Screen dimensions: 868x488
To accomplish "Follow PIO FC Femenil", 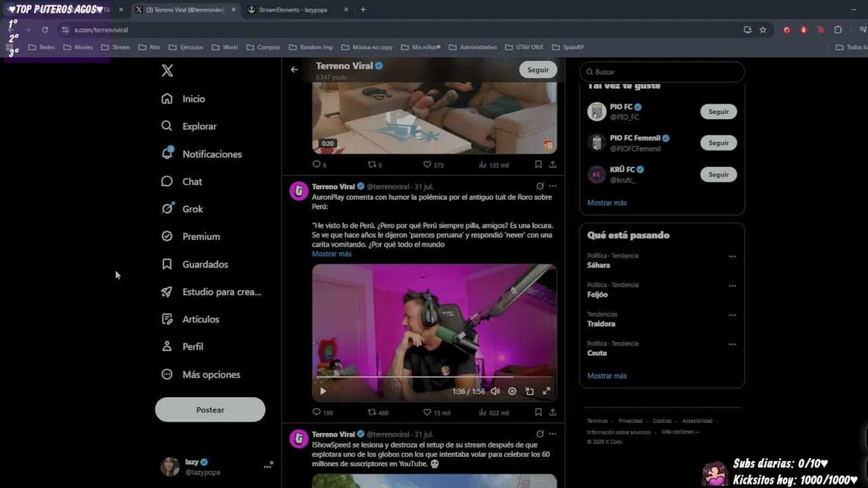I will click(719, 143).
